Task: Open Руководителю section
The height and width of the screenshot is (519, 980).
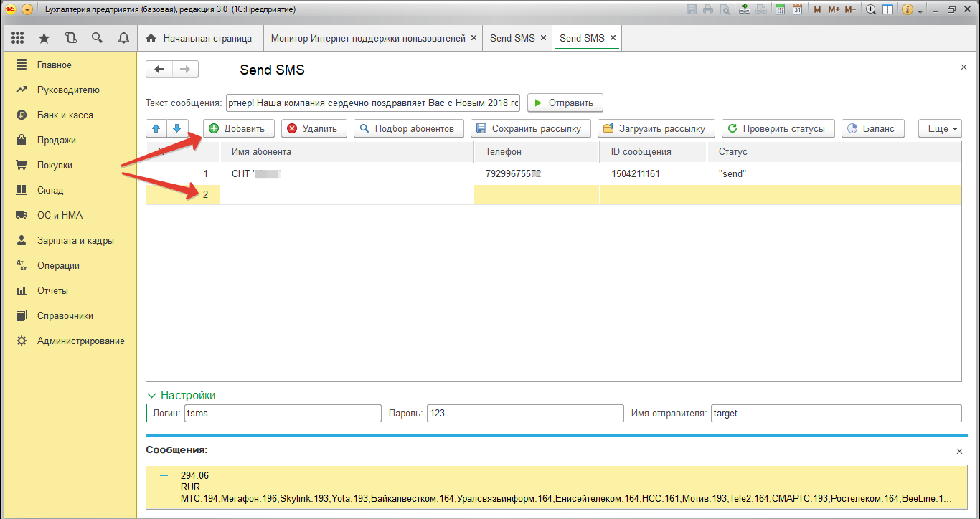Action: coord(70,90)
